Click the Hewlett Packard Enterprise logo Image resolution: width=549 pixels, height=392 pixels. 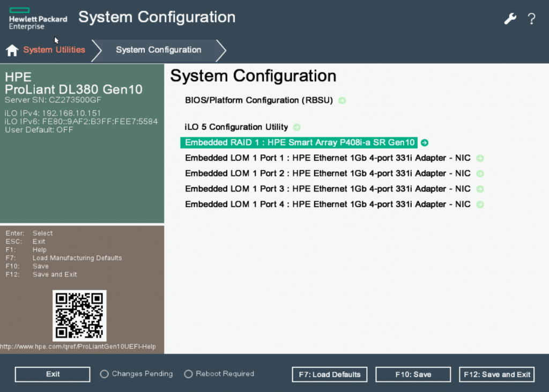click(x=38, y=18)
